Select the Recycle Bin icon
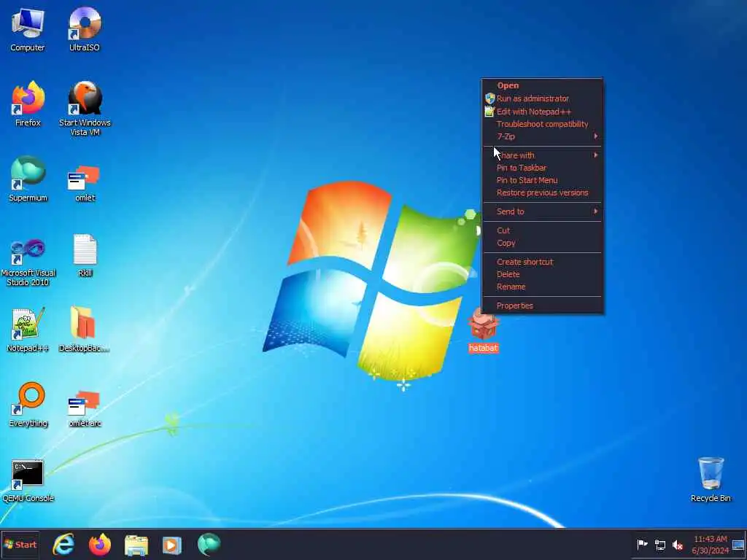The image size is (747, 560). [711, 480]
